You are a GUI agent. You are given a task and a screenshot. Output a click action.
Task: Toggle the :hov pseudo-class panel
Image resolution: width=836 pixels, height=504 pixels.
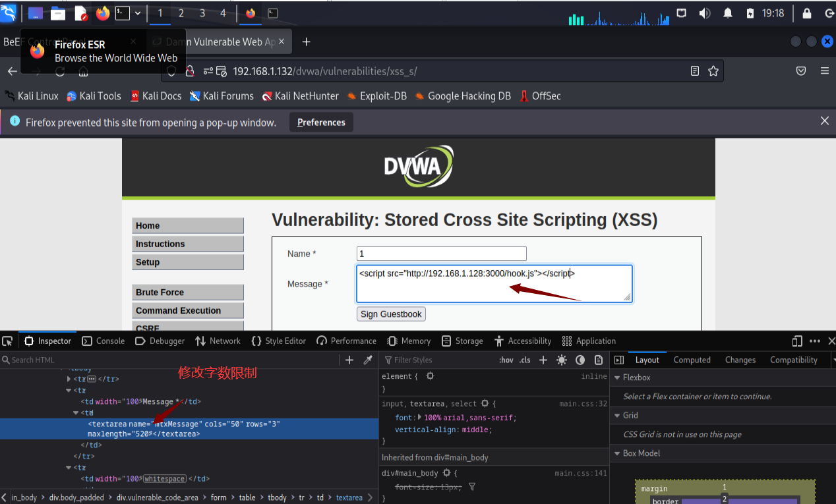click(506, 360)
